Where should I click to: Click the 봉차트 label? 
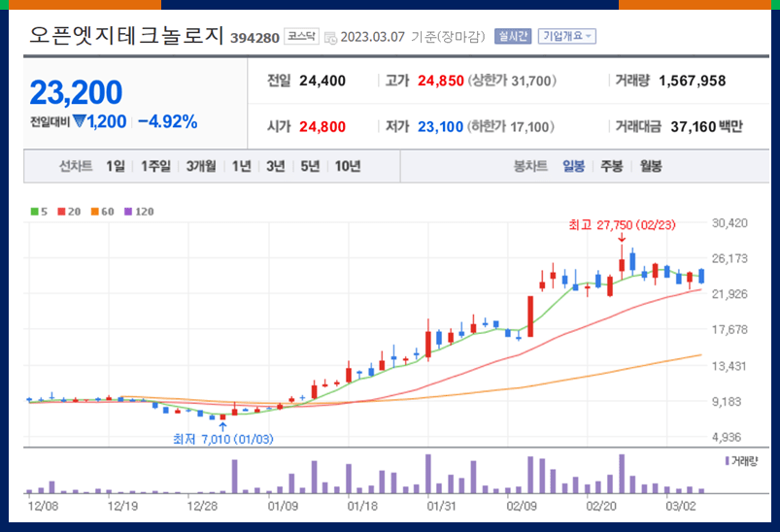[x=530, y=166]
